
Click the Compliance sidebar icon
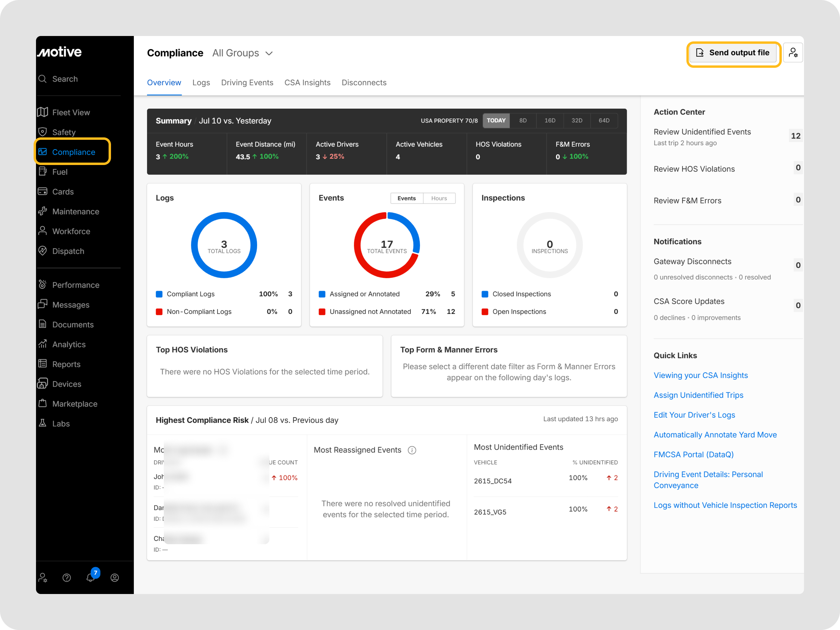[43, 152]
